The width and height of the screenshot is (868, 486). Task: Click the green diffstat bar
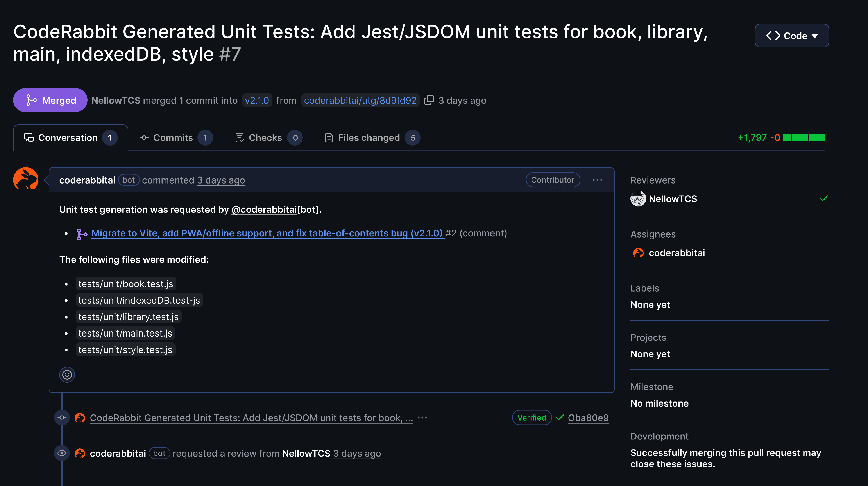pyautogui.click(x=804, y=138)
